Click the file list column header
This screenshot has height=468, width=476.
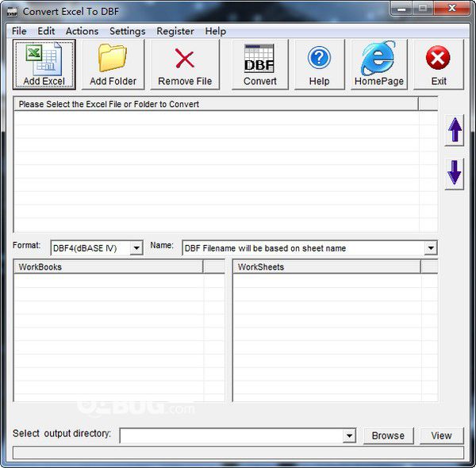[216, 104]
